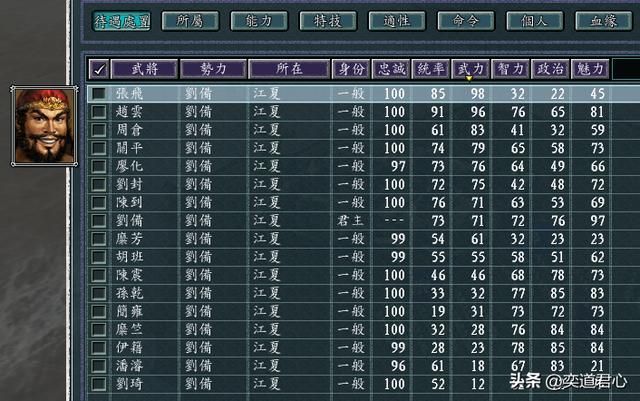
Task: Check the box for 胡班
Action: [99, 257]
